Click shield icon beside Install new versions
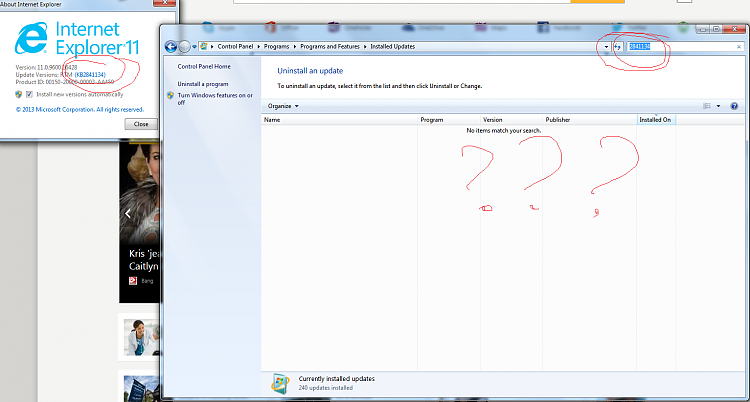Screen dimensions: 750x402 (19, 94)
